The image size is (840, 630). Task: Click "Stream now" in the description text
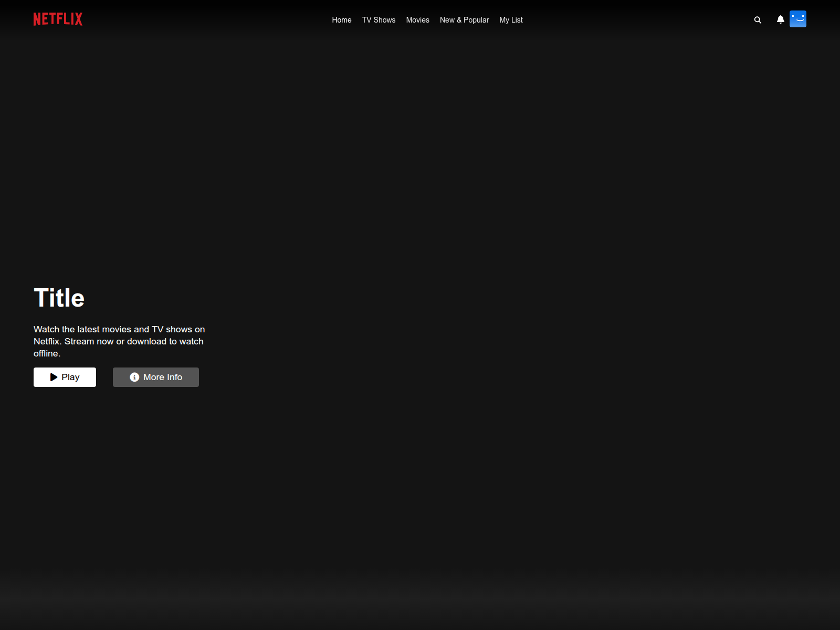[89, 341]
